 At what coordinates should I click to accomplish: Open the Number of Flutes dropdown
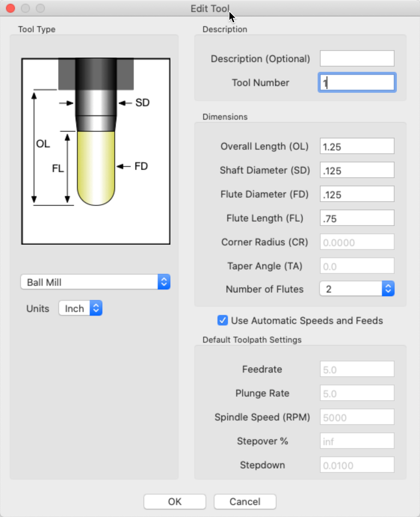pyautogui.click(x=357, y=289)
